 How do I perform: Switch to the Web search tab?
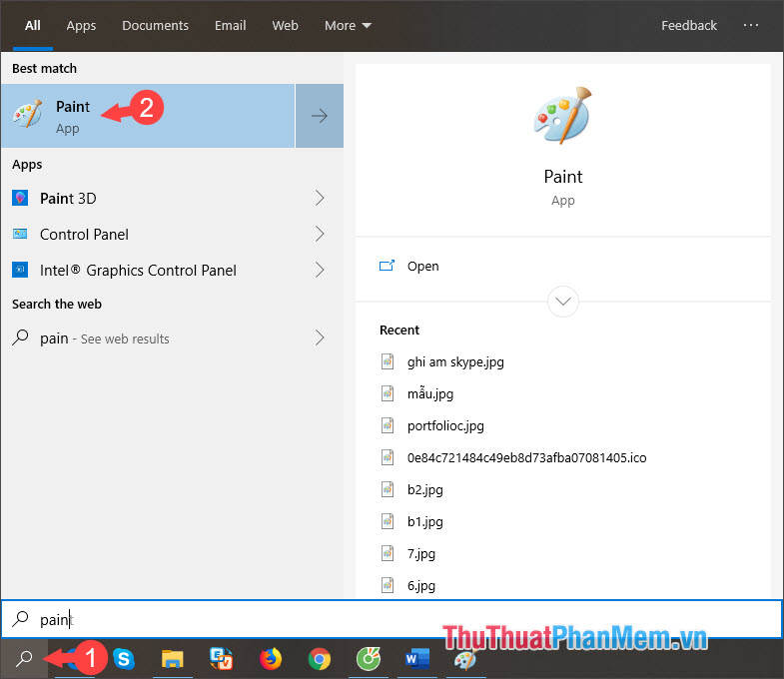pos(285,25)
